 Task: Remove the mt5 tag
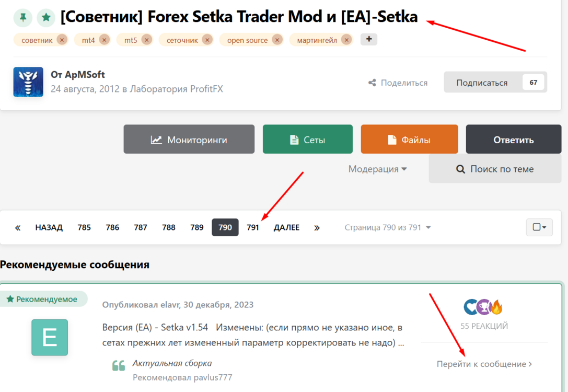[147, 40]
